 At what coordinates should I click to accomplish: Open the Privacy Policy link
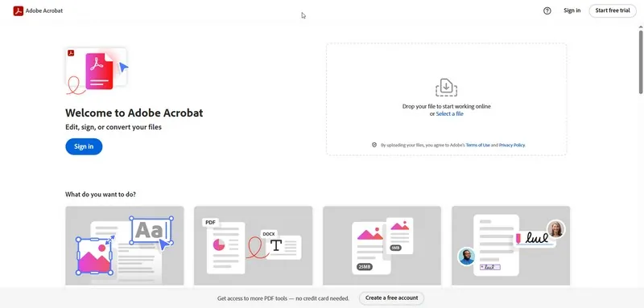click(x=512, y=146)
